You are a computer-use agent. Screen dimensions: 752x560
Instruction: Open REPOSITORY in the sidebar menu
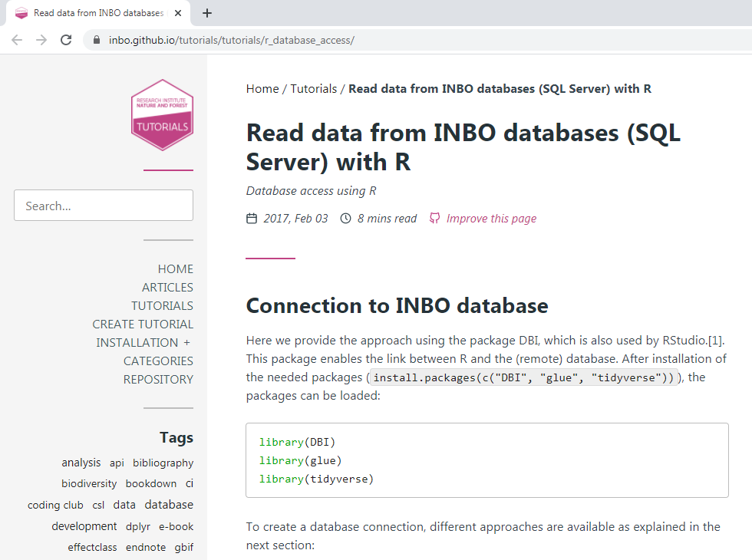tap(158, 379)
